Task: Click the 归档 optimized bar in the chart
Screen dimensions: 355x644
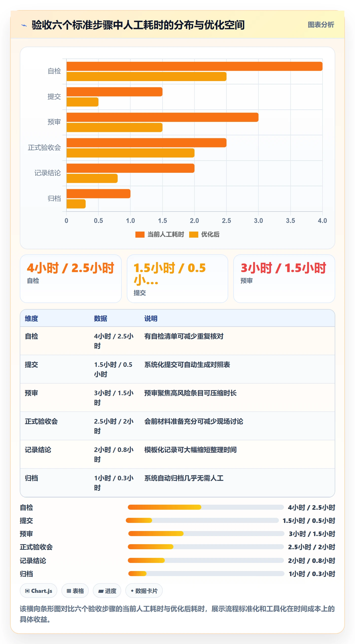Action: tap(76, 204)
